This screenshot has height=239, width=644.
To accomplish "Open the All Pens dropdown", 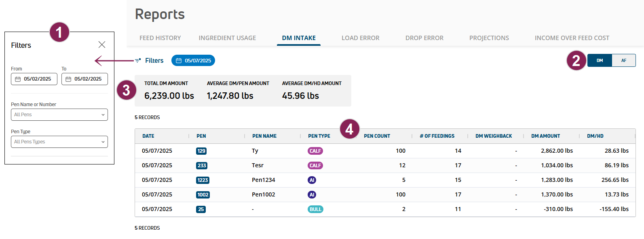I will point(59,115).
